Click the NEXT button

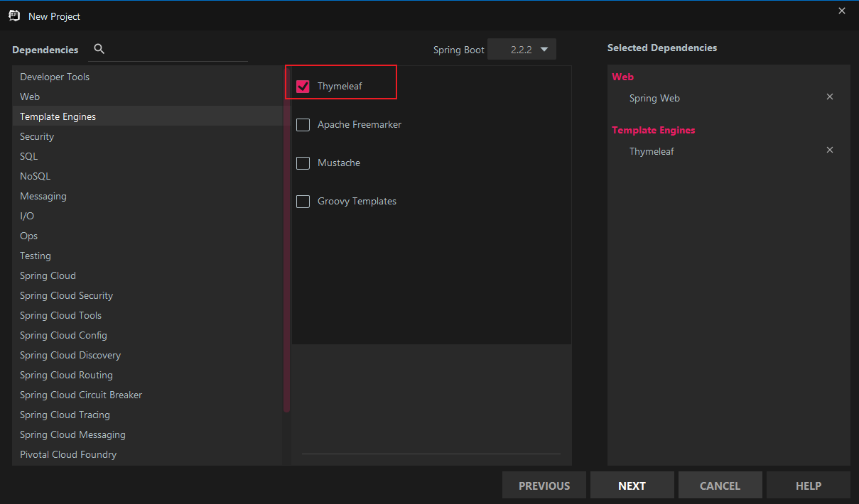(632, 486)
